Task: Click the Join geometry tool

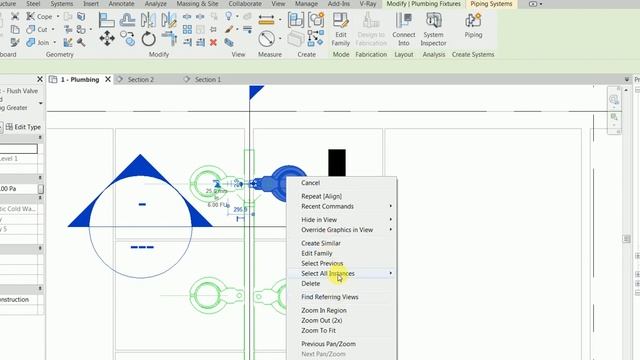Action: tap(38, 42)
